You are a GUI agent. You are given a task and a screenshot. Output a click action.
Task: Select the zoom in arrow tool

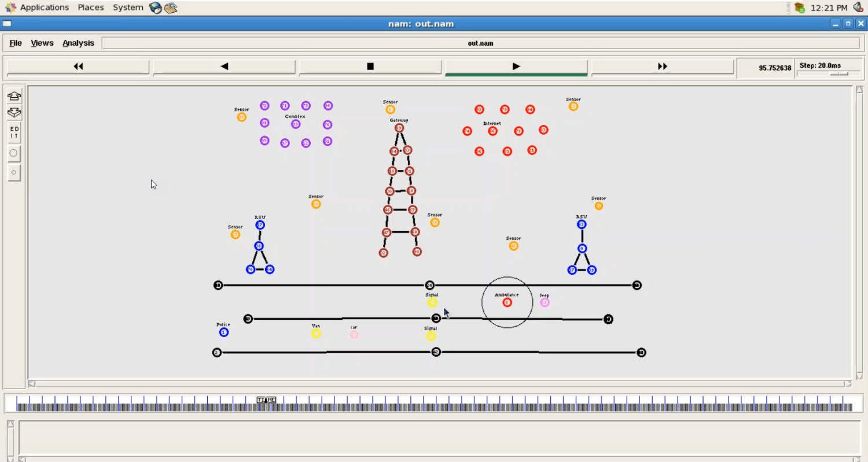(14, 96)
